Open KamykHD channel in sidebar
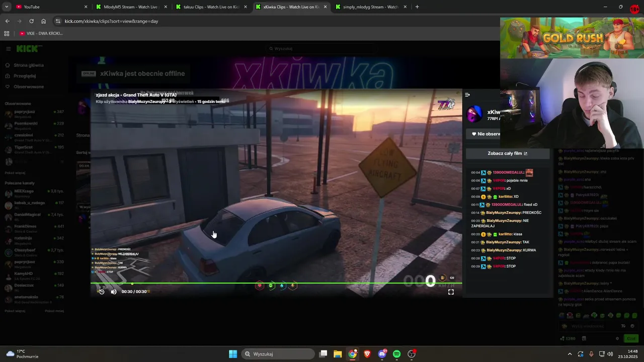644x362 pixels. (33, 275)
